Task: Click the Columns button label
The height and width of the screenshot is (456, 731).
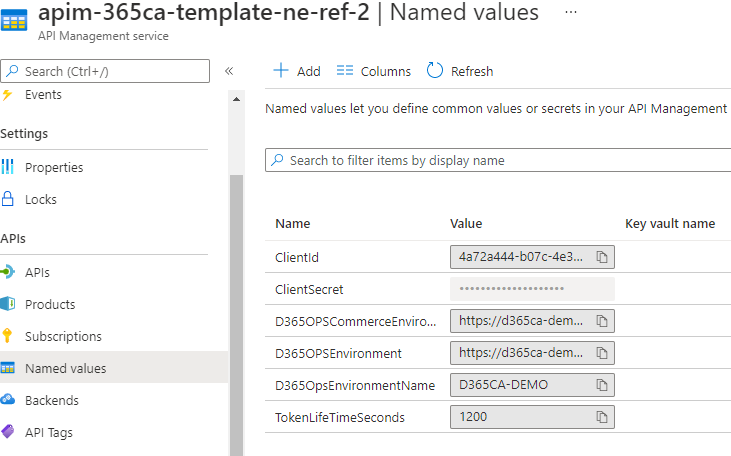Action: (x=386, y=71)
